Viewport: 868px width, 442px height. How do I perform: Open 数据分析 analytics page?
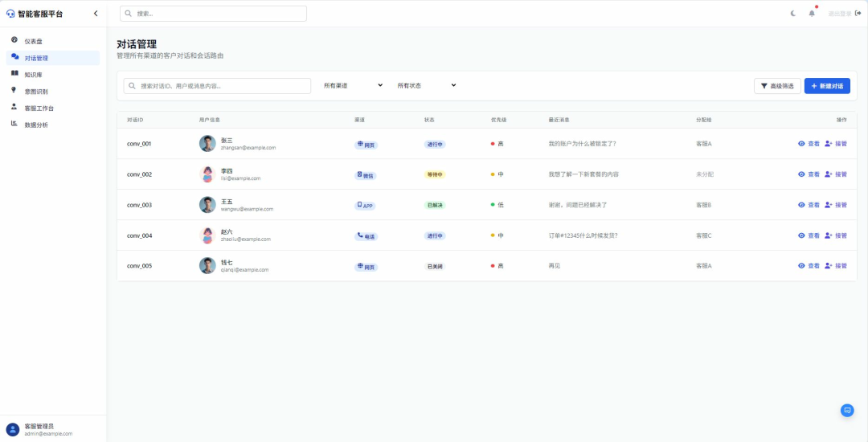(35, 125)
